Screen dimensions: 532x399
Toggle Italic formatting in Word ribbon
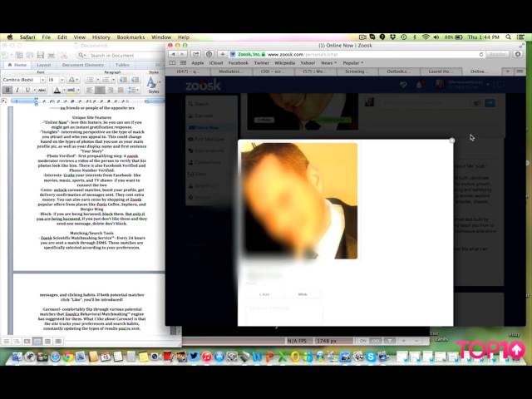click(17, 90)
